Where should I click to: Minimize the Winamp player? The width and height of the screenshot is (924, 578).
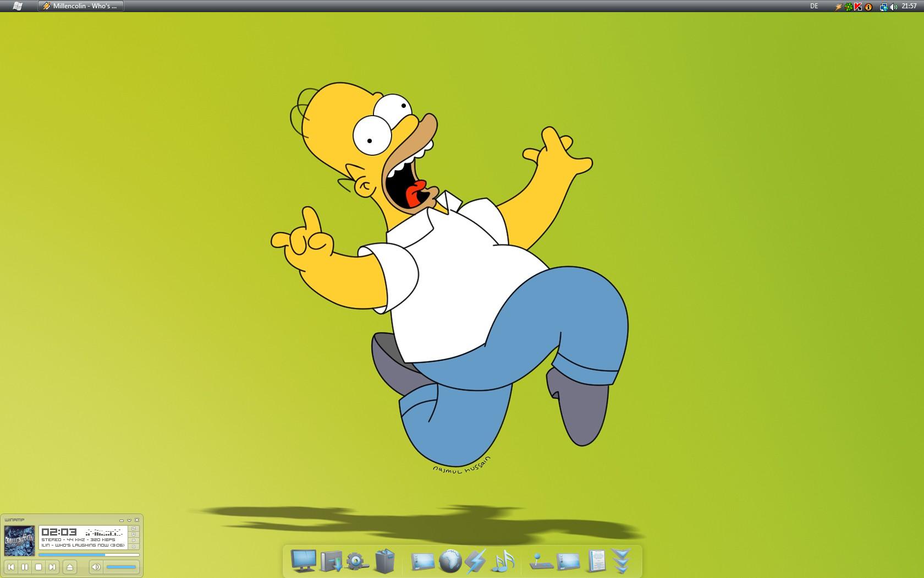(x=122, y=521)
